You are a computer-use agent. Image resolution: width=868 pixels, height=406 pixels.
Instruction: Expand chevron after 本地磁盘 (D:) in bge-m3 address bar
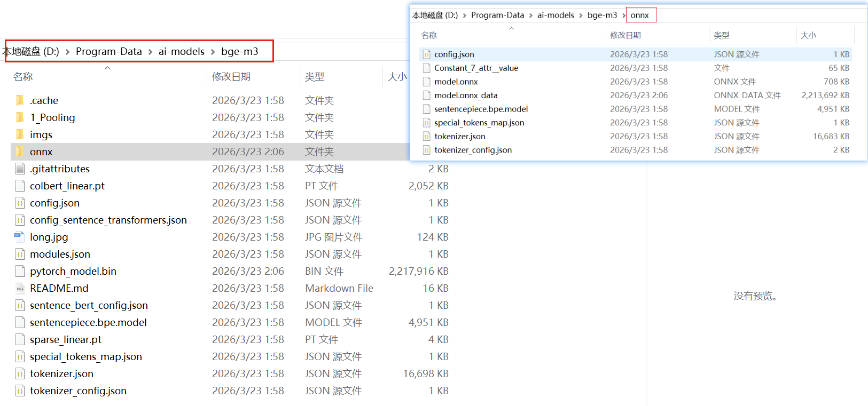(x=67, y=52)
